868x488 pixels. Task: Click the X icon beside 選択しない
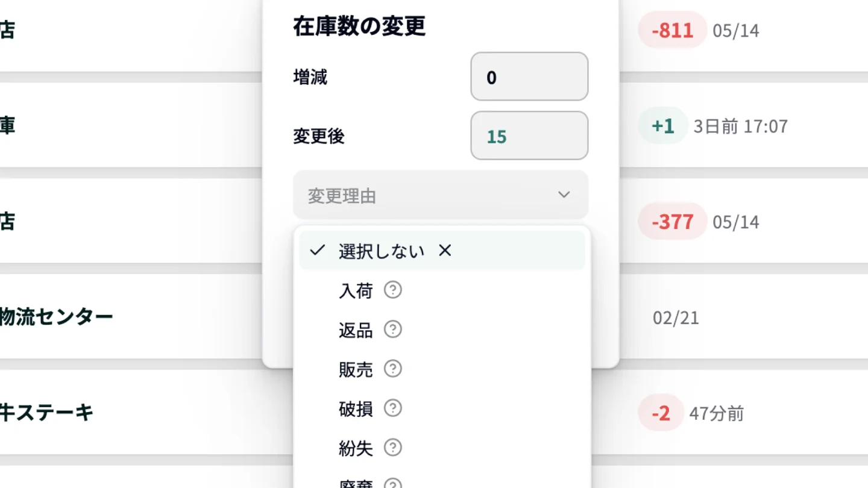pyautogui.click(x=445, y=251)
